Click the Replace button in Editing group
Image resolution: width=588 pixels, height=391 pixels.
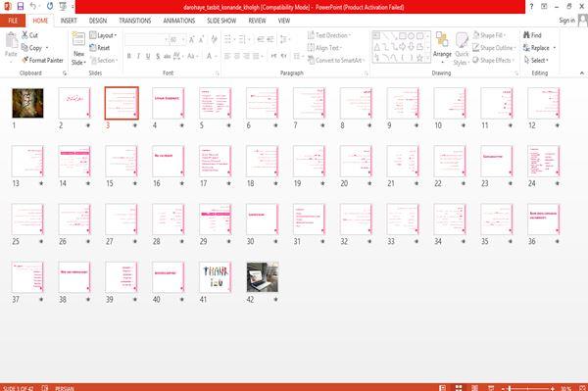pos(536,48)
